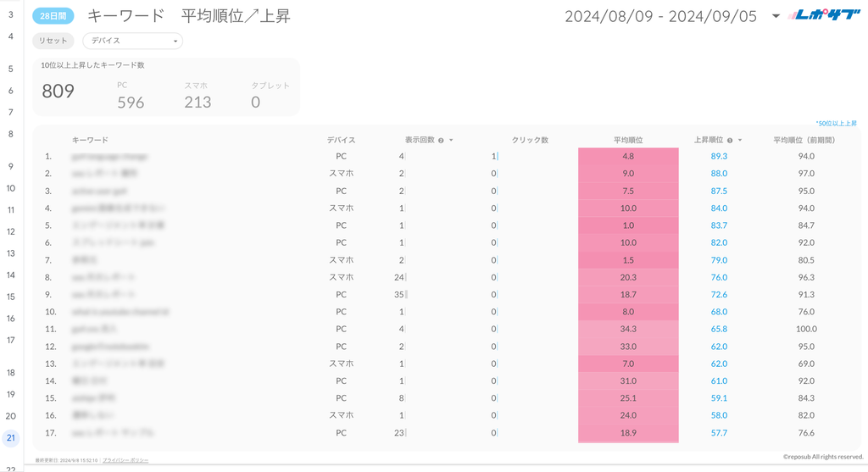Screen dimensions: 868x472
Task: Click info icon beside 上昇順位 header
Action: click(730, 141)
